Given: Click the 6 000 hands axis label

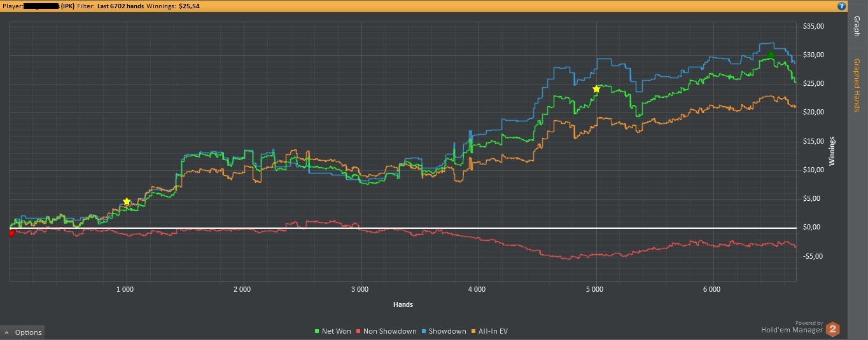Looking at the screenshot, I should click(x=711, y=289).
